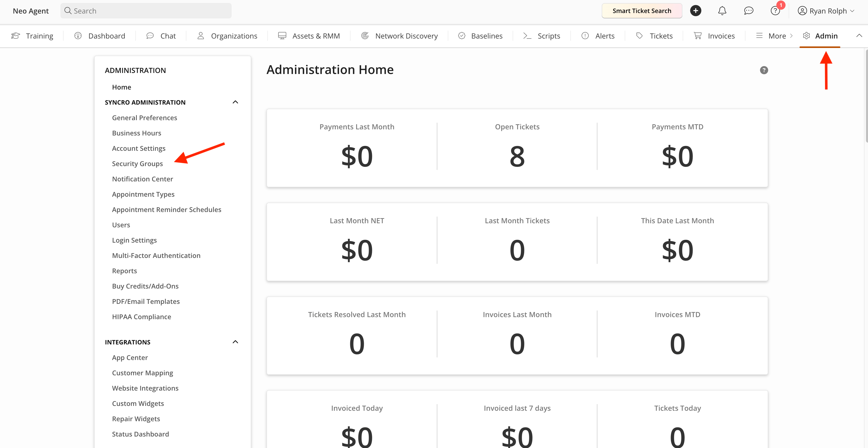The width and height of the screenshot is (868, 448).
Task: Collapse the Integrations section
Action: pos(235,342)
